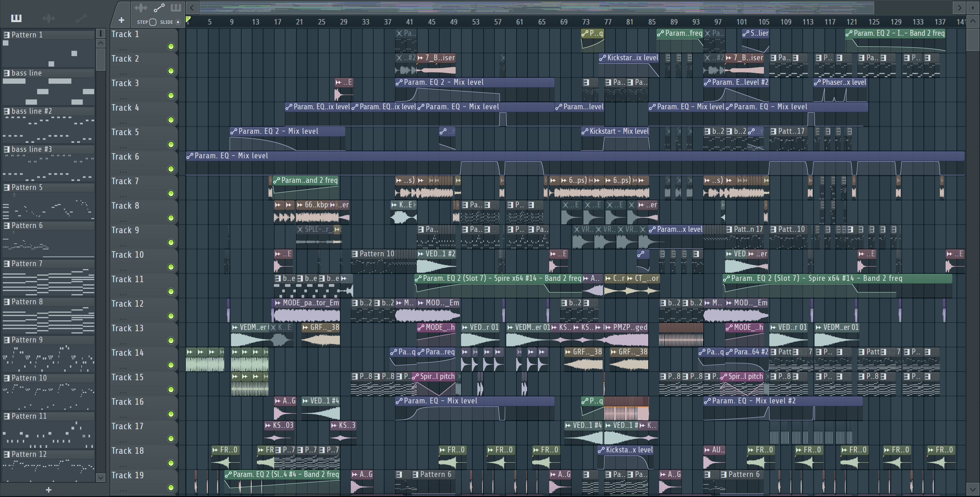Select bass line #3 pattern

49,149
